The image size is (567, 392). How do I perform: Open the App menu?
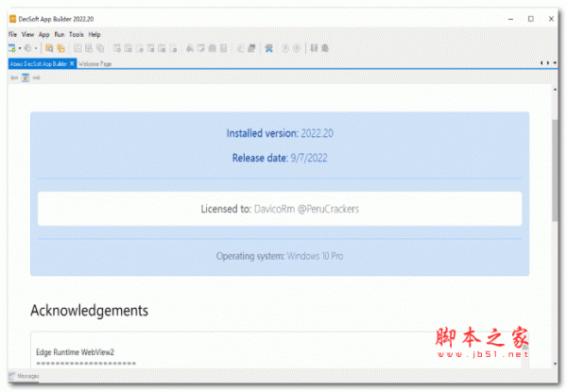point(43,35)
